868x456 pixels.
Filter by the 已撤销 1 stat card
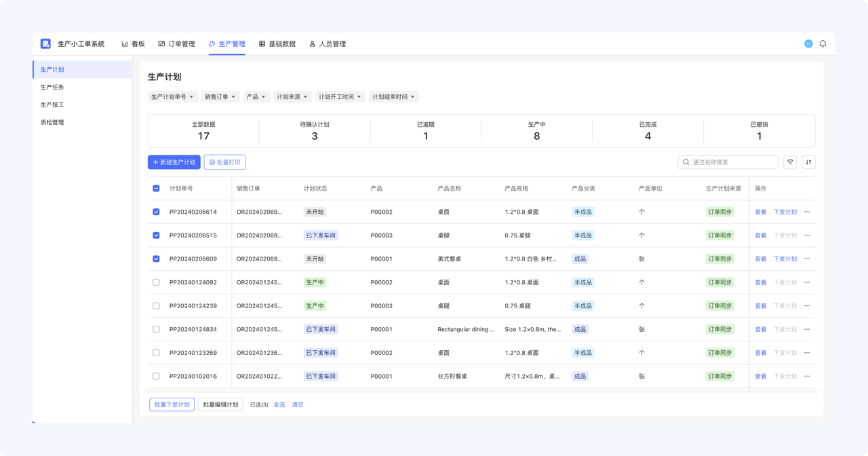coord(759,131)
